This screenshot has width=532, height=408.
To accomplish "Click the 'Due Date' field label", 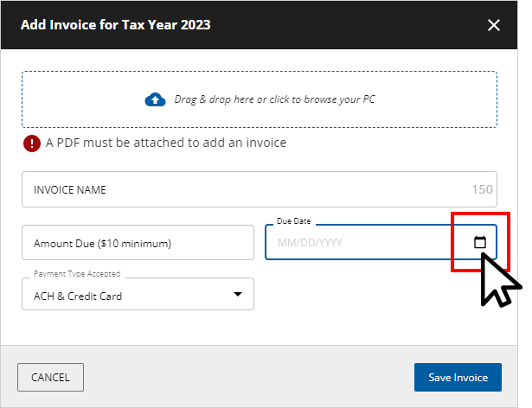I will point(292,222).
